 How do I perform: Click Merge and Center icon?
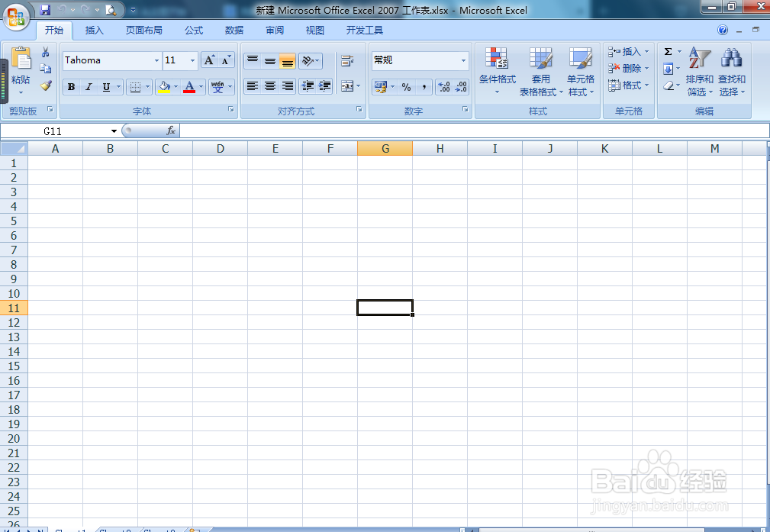point(347,86)
